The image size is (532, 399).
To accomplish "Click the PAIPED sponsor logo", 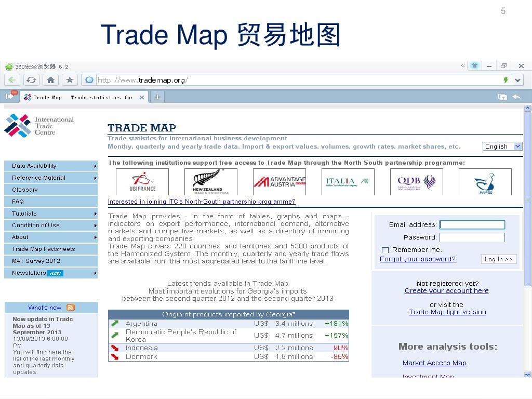I will click(x=485, y=182).
